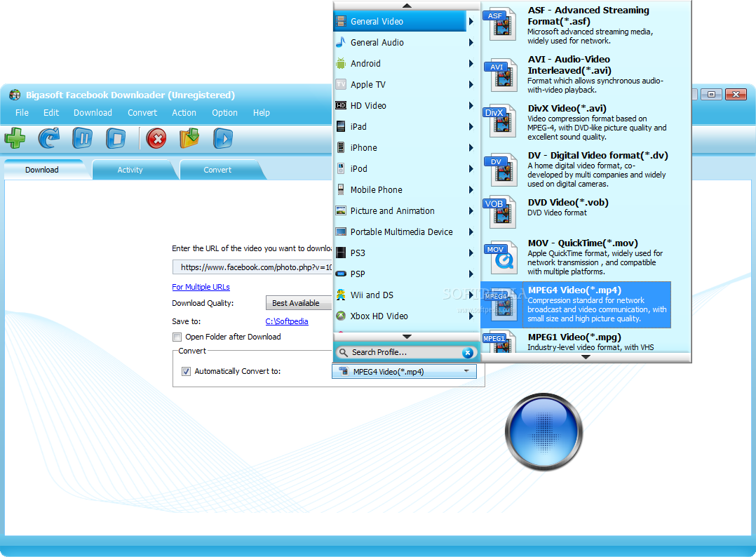
Task: Click the stop toolbar icon
Action: pyautogui.click(x=116, y=138)
